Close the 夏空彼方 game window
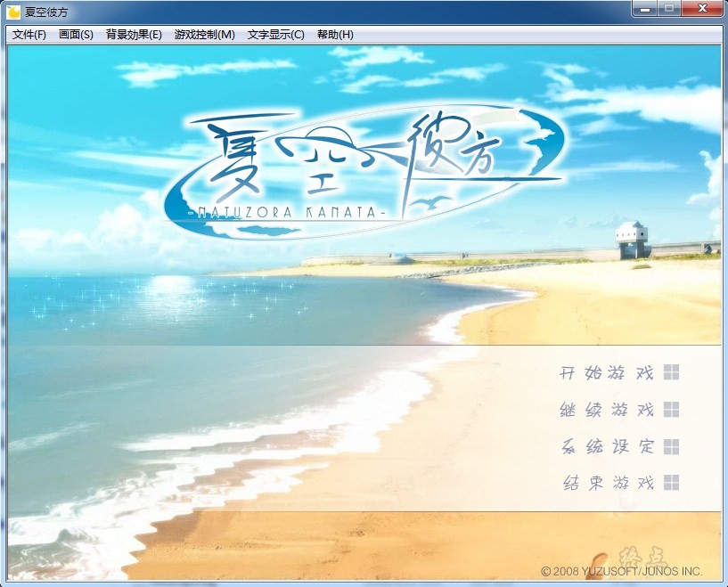Viewport: 728px width, 587px height. (x=702, y=8)
